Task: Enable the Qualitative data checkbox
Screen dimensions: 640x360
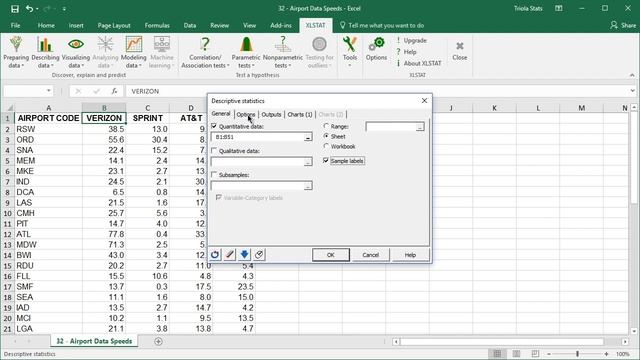Action: (x=214, y=151)
